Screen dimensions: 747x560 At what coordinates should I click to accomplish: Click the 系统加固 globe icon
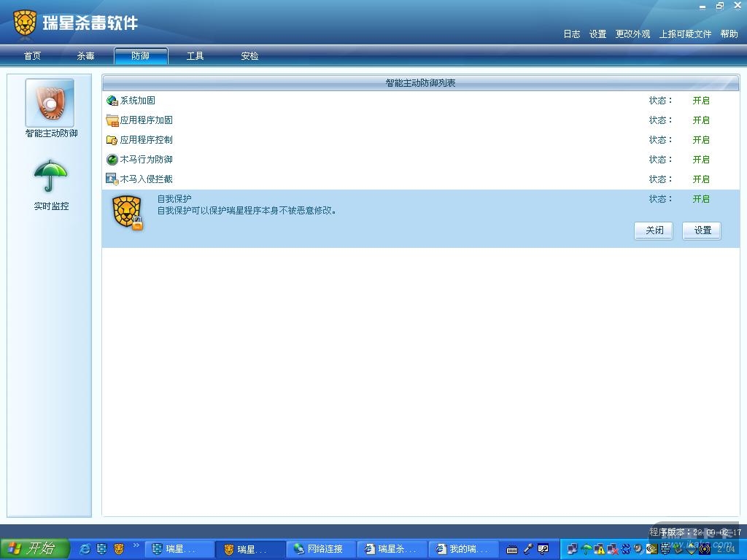pos(112,101)
